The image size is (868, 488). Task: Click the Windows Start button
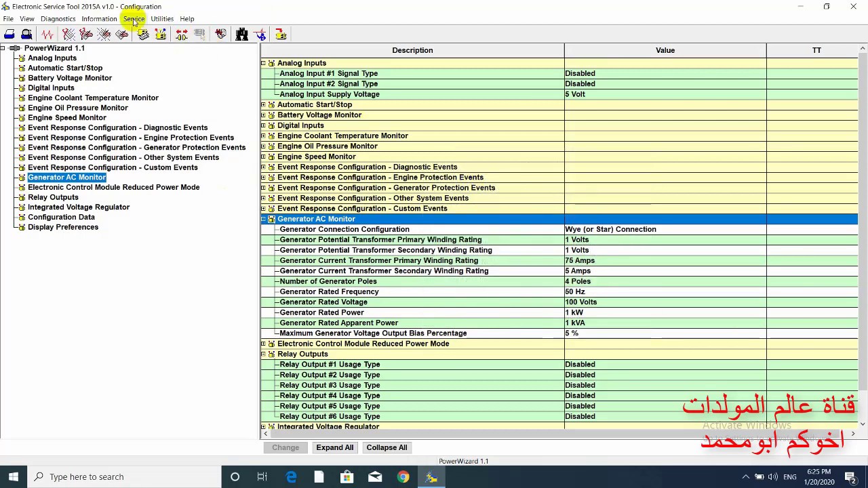pos(14,477)
